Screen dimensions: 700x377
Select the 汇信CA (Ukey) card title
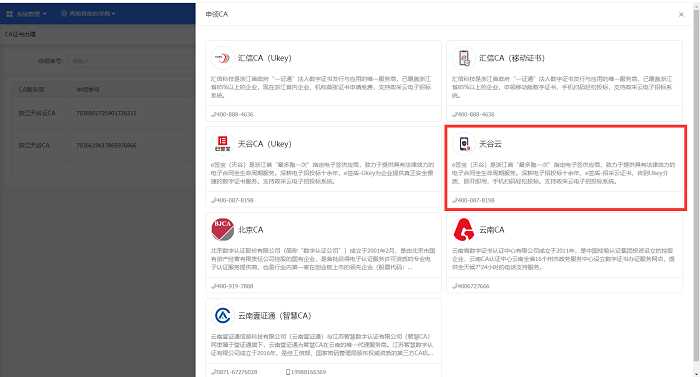[x=264, y=58]
